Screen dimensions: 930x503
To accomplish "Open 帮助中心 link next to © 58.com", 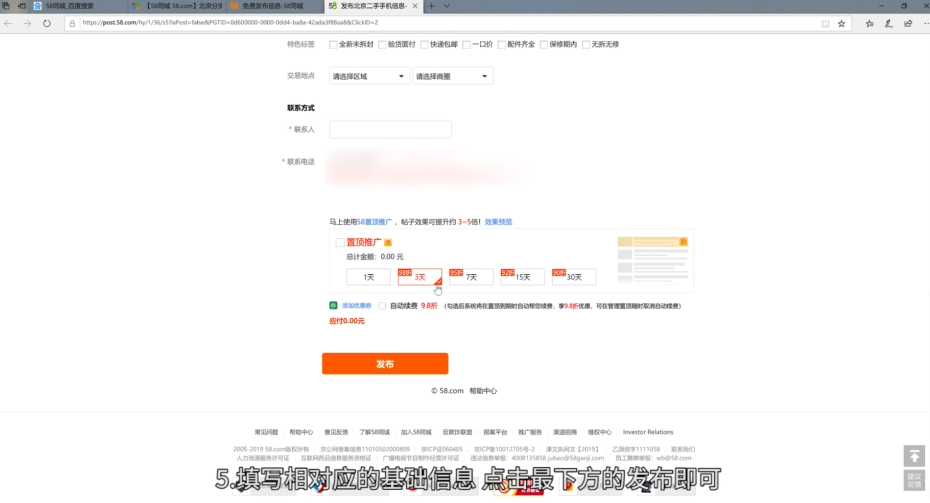I will pos(483,391).
